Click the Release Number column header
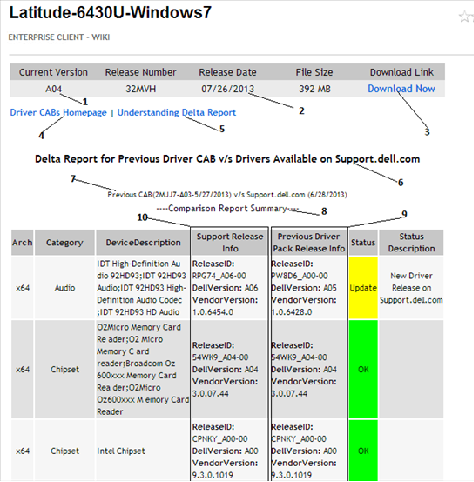The height and width of the screenshot is (482, 474). [x=140, y=72]
